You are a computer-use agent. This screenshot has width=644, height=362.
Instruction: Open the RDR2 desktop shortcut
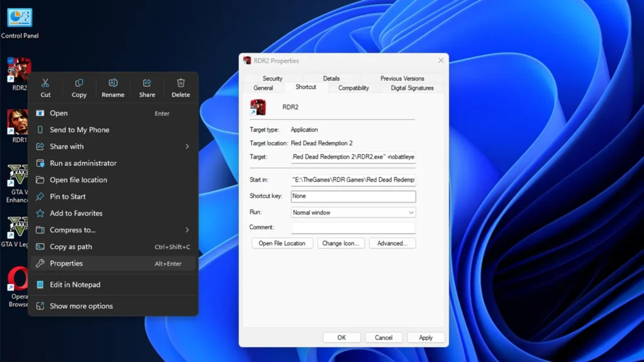17,71
